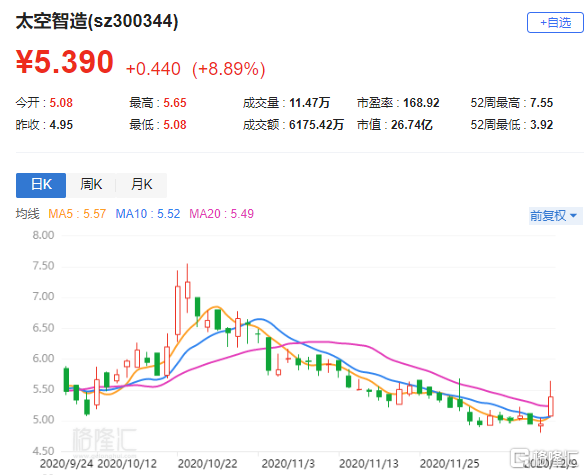585x475 pixels.
Task: Click 市值 market cap value 26.74亿
Action: pos(412,125)
